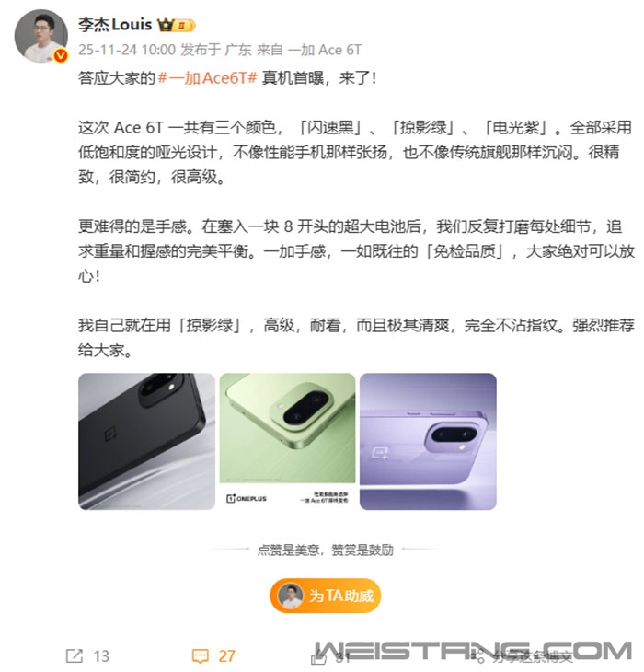
Task: Click the 一加 Ace 6T device source text
Action: [325, 50]
